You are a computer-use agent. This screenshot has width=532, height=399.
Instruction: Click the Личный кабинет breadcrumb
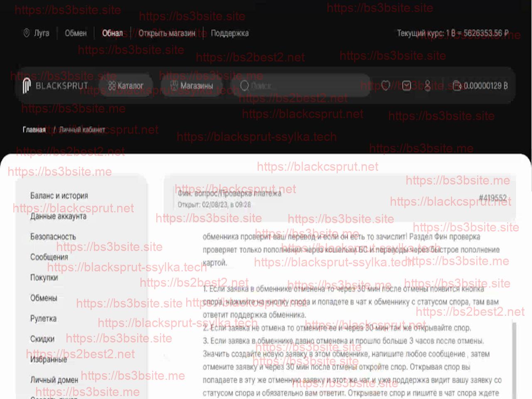(x=82, y=130)
